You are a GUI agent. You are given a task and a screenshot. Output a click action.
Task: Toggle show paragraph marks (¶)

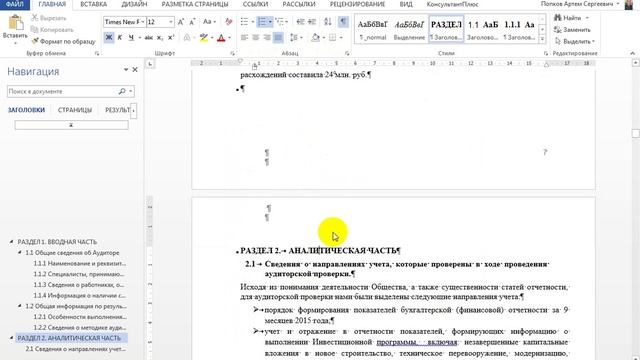click(344, 22)
